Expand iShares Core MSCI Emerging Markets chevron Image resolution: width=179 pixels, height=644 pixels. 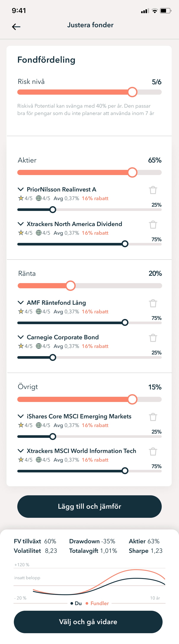21,416
